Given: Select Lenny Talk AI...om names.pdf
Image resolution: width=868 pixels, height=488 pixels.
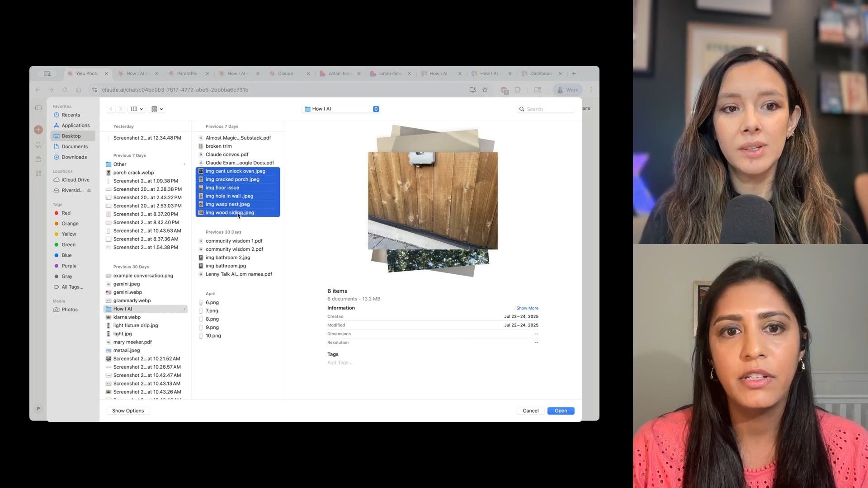Looking at the screenshot, I should click(239, 274).
